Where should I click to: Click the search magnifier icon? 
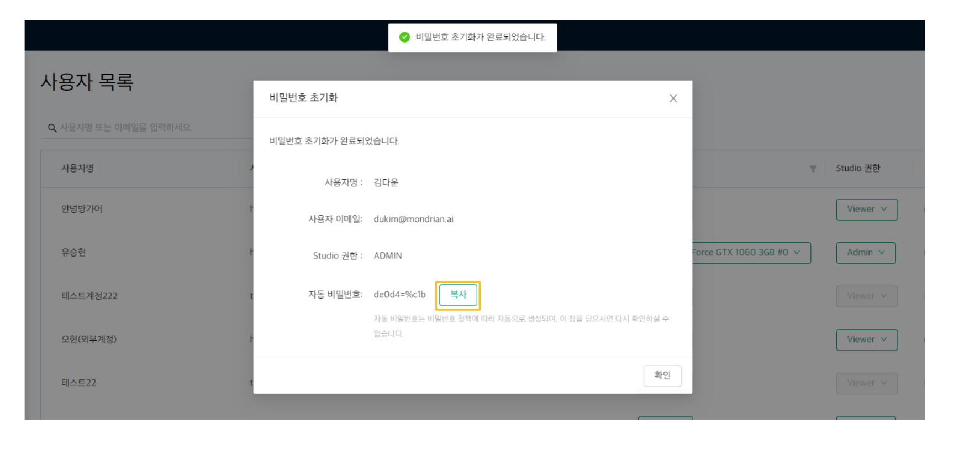coord(52,128)
